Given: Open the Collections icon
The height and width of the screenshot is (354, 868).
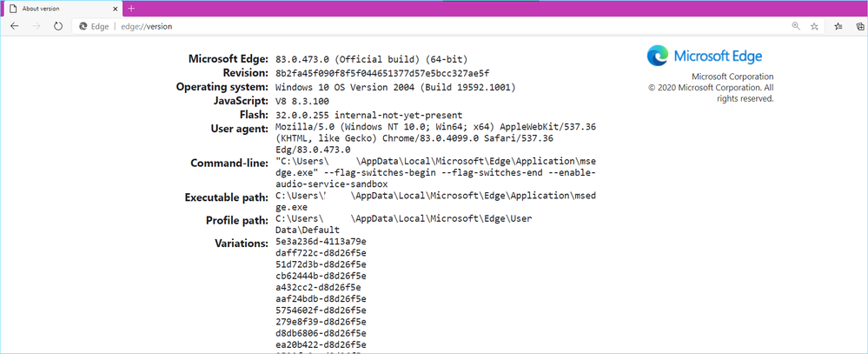Looking at the screenshot, I should 860,26.
